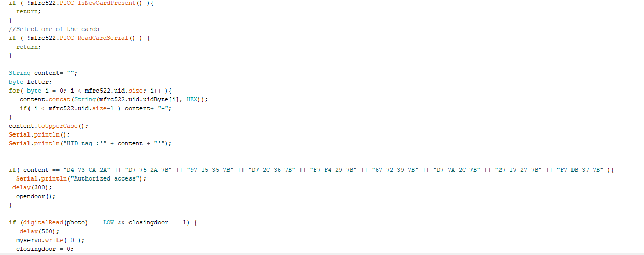Click the digitalRead(photo) expression
Image resolution: width=644 pixels, height=255 pixels.
click(55, 222)
